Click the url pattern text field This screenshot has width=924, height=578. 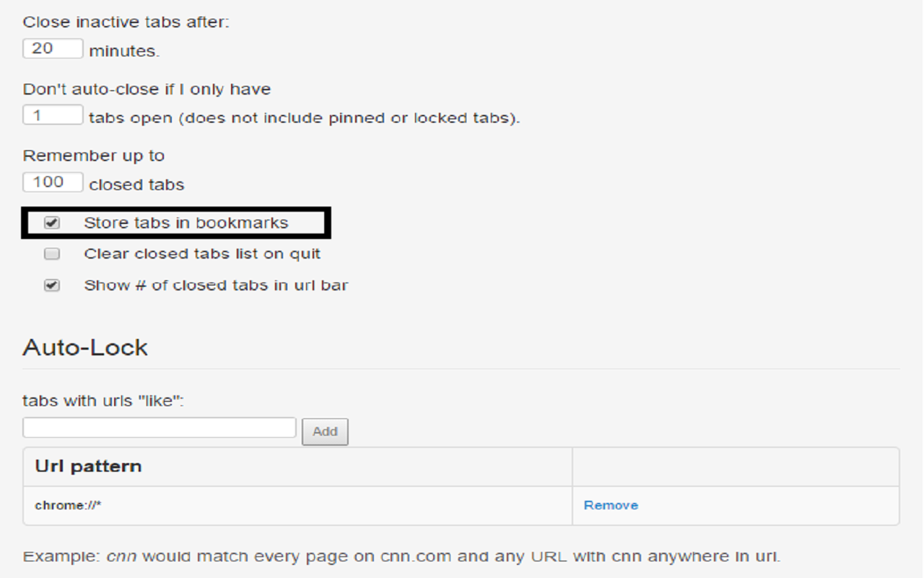[160, 428]
